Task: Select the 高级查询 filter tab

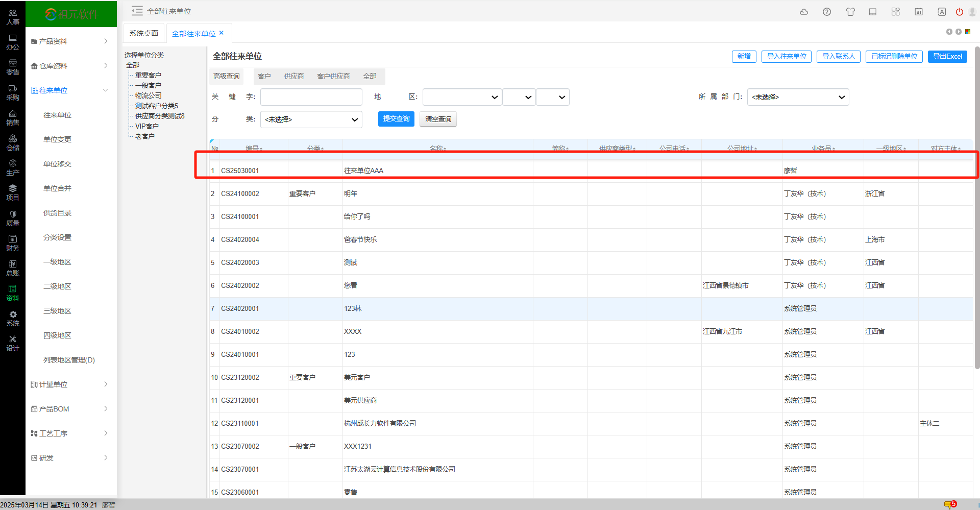Action: (226, 76)
